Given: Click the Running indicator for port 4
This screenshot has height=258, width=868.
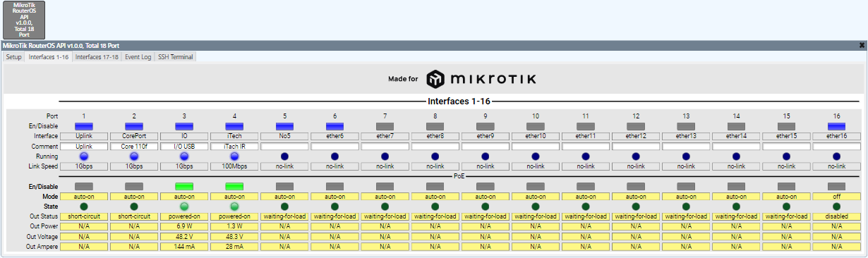Looking at the screenshot, I should pyautogui.click(x=234, y=156).
